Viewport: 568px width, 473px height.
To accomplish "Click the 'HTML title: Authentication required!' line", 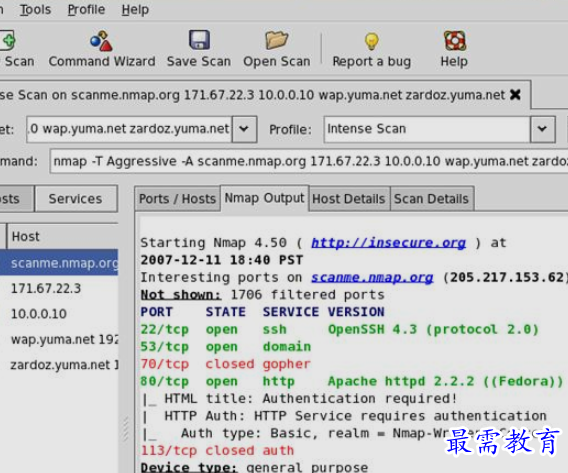I will click(299, 399).
